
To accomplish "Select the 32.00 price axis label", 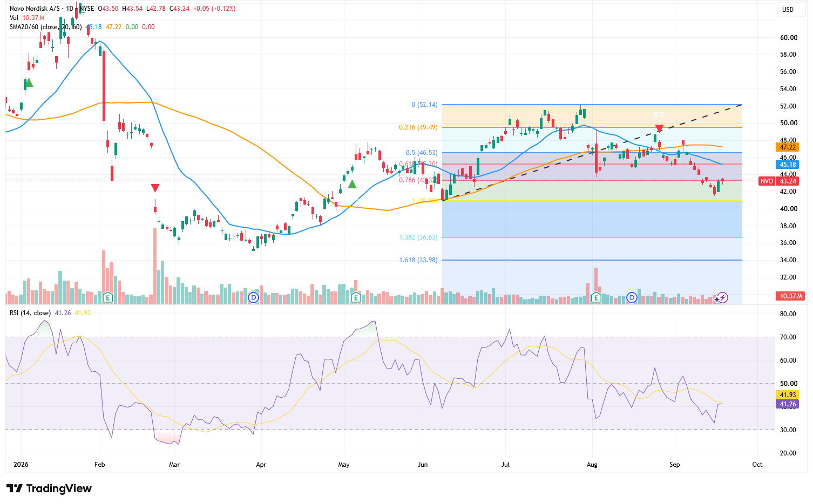I will point(789,277).
